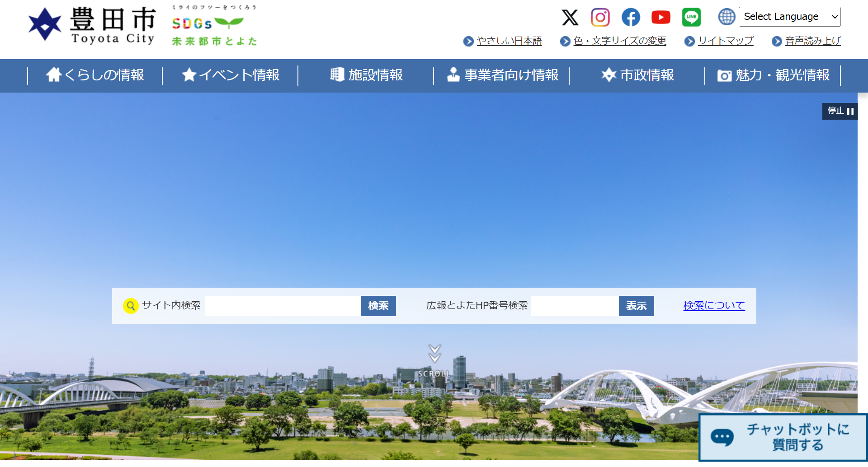Open the サイトマップ link
This screenshot has height=467, width=868.
pos(726,41)
